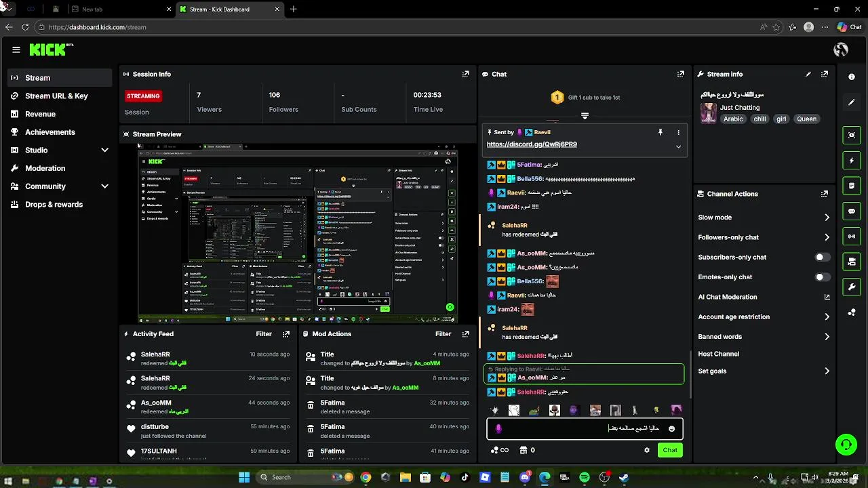Toggle the wrench widget icon in right sidebar
This screenshot has height=488, width=868.
coord(852,287)
